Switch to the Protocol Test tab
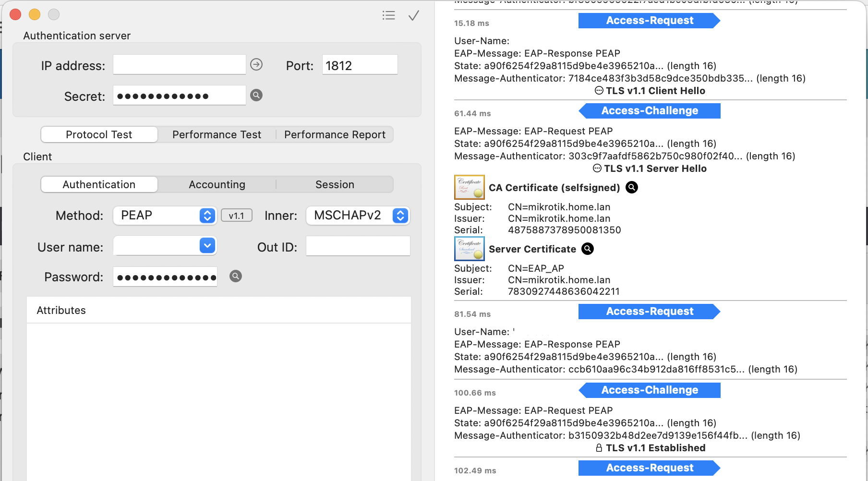Viewport: 868px width, 481px height. (99, 134)
